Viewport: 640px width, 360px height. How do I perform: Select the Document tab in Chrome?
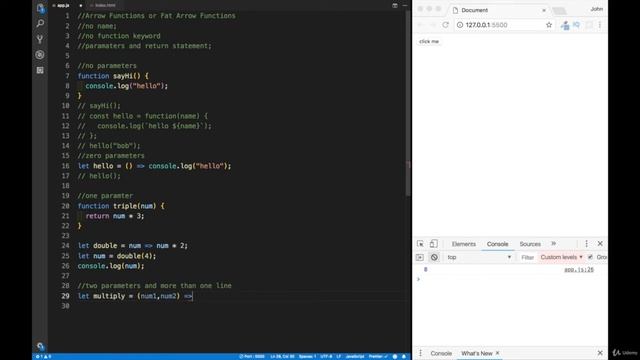[x=498, y=10]
